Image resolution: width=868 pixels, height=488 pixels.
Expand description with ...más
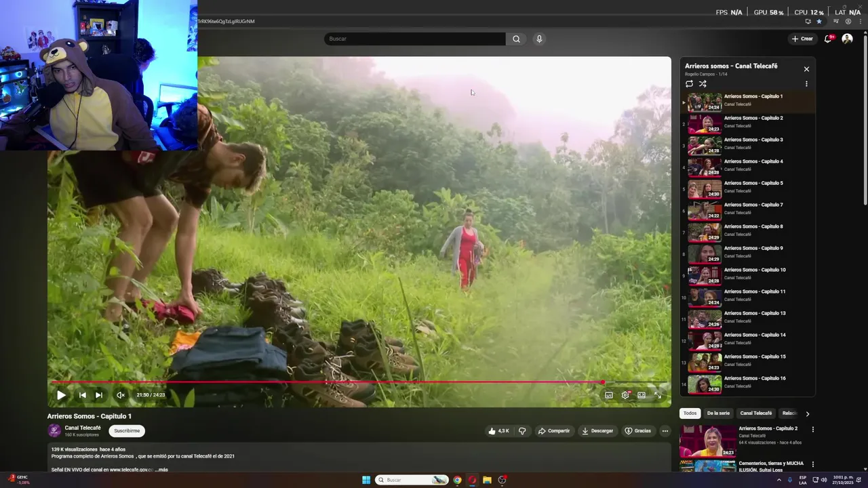click(x=161, y=469)
